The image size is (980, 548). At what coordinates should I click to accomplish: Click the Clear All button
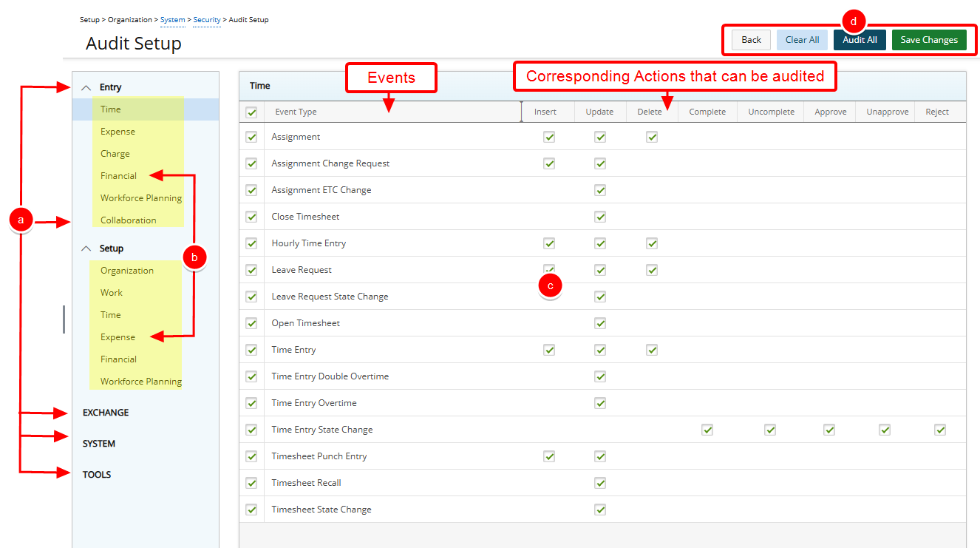pyautogui.click(x=802, y=40)
